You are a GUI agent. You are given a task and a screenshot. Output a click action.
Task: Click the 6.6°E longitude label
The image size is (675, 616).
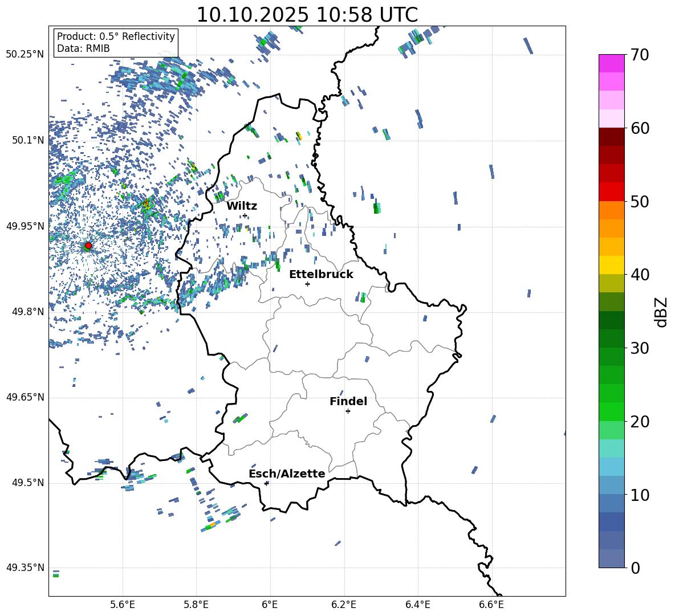click(x=491, y=605)
